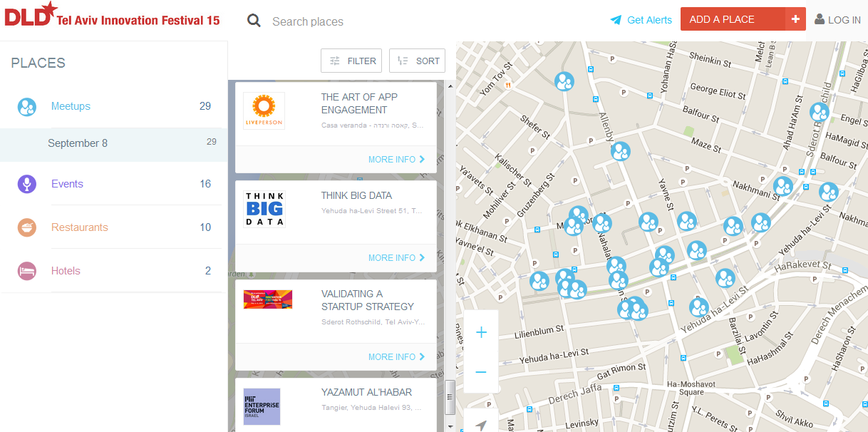Click the Casa veranda address text

click(x=373, y=125)
